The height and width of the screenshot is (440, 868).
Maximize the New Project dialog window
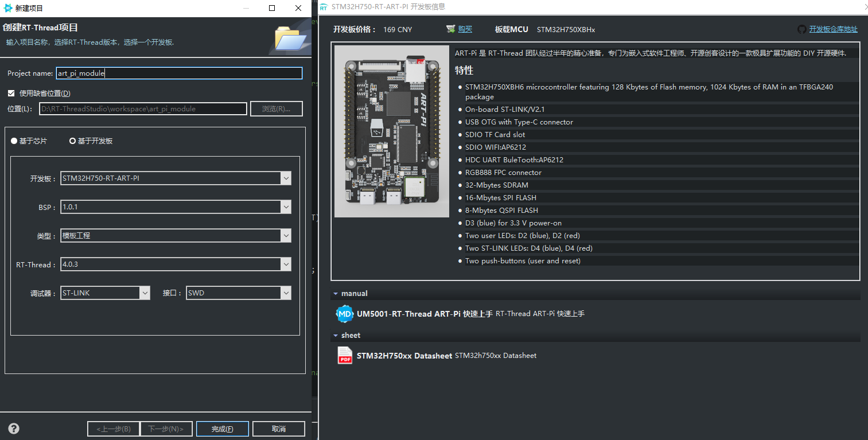point(272,8)
